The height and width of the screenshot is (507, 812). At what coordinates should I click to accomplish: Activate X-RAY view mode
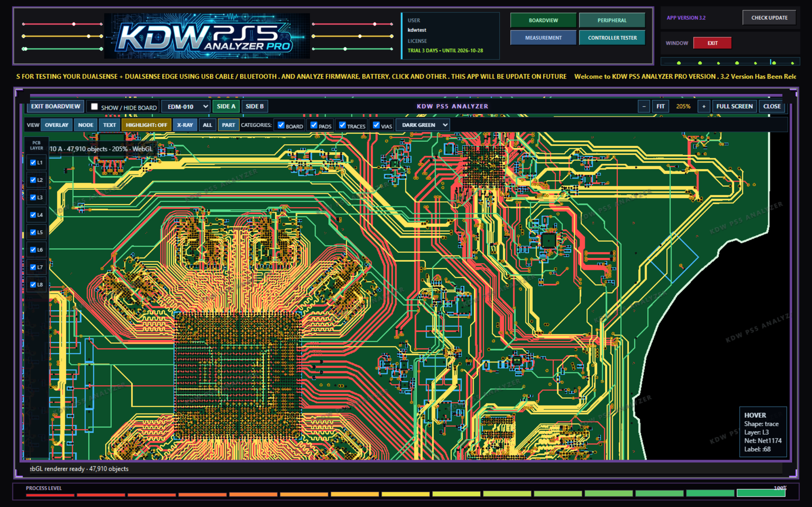tap(185, 125)
